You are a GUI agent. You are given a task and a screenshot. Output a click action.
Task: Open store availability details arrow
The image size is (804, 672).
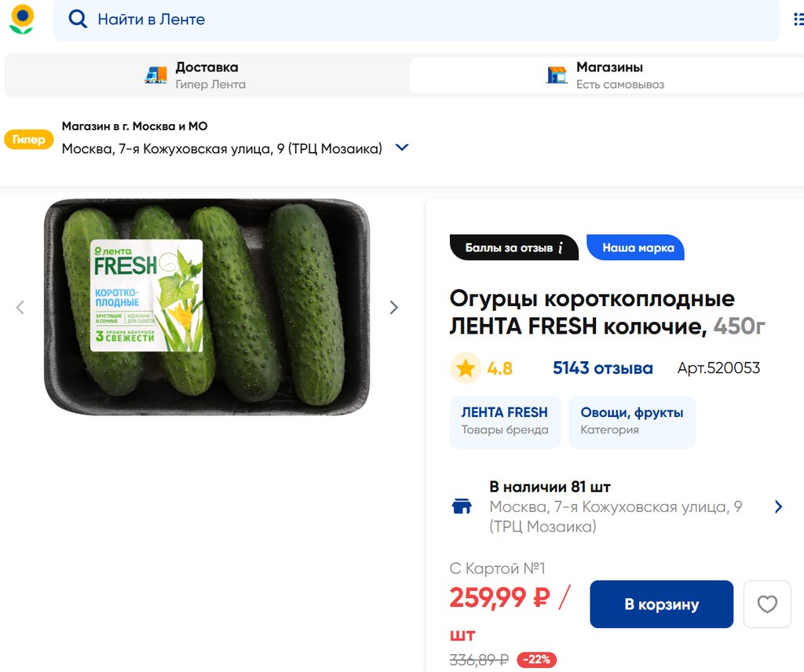[778, 506]
